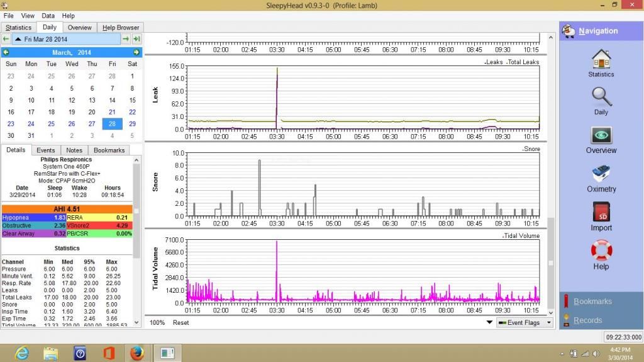
Task: Select March 21 in calendar
Action: click(x=112, y=112)
